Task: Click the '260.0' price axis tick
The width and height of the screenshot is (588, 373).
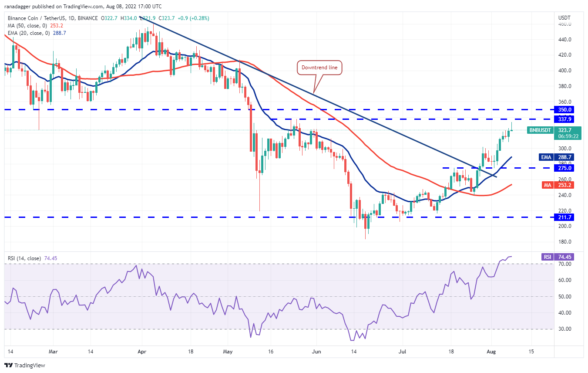Action: coord(565,180)
